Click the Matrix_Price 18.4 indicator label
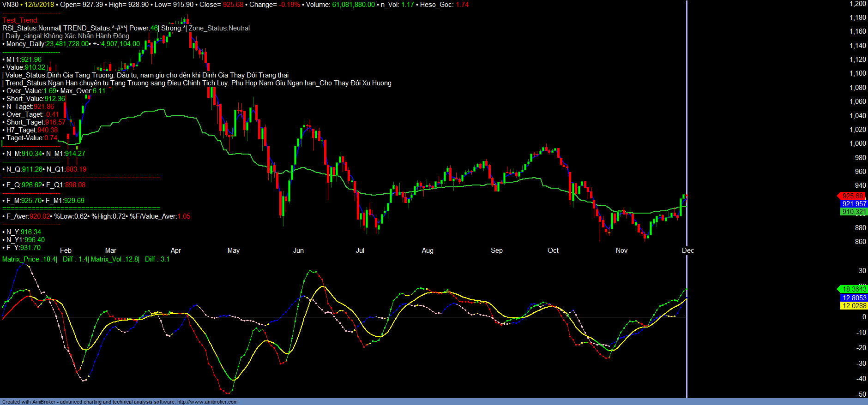 [x=30, y=259]
